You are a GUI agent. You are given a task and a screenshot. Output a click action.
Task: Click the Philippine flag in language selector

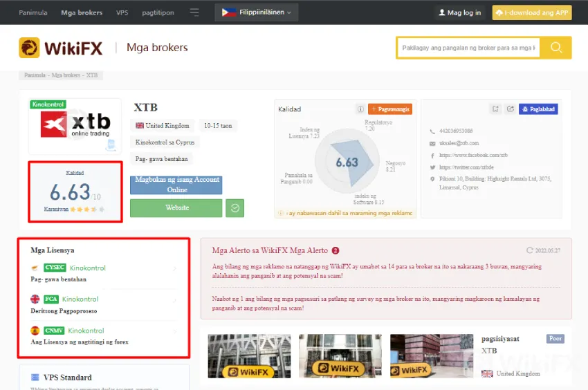[x=228, y=12]
